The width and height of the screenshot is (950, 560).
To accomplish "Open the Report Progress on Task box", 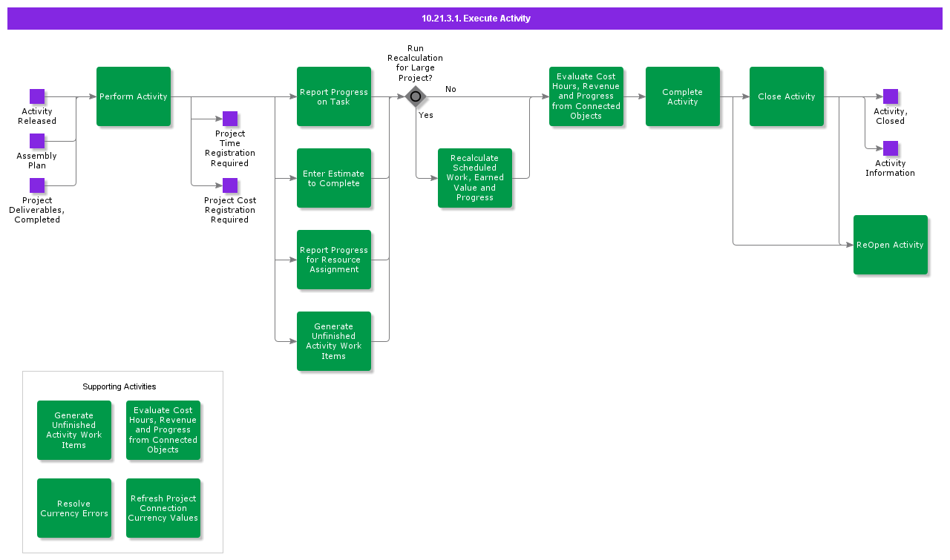I will (334, 96).
